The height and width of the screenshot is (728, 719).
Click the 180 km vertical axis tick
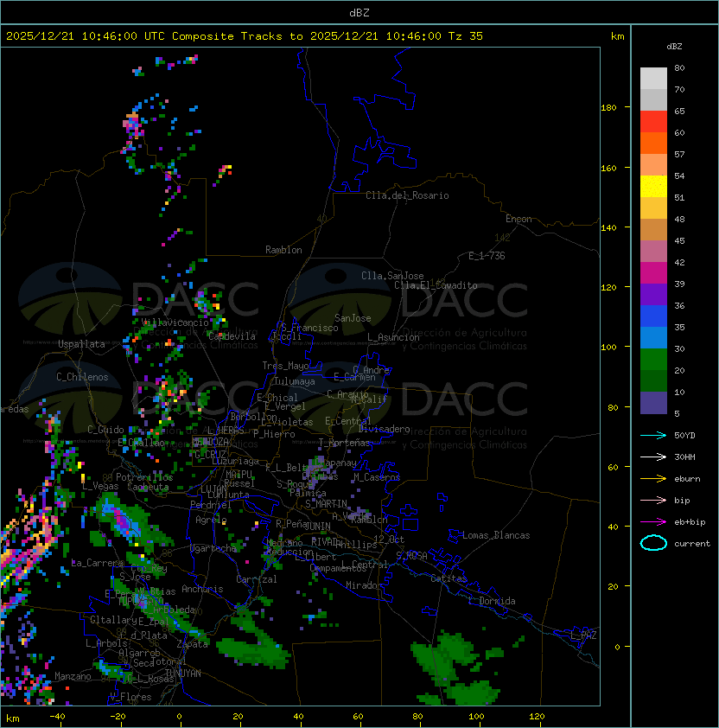pos(608,107)
